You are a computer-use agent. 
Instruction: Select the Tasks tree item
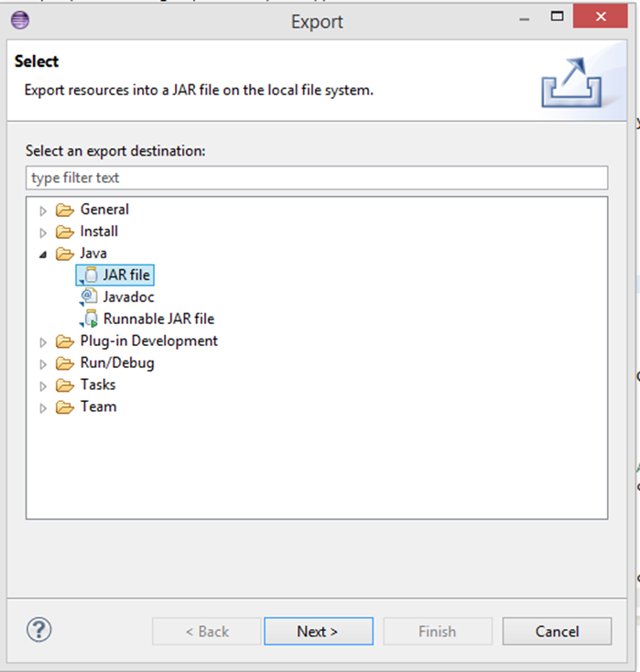(98, 385)
